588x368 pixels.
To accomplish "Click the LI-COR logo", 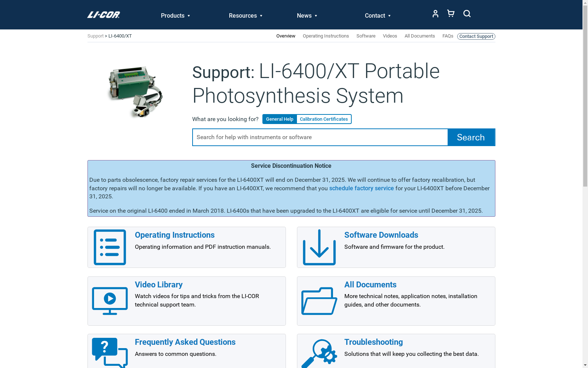I will click(103, 15).
